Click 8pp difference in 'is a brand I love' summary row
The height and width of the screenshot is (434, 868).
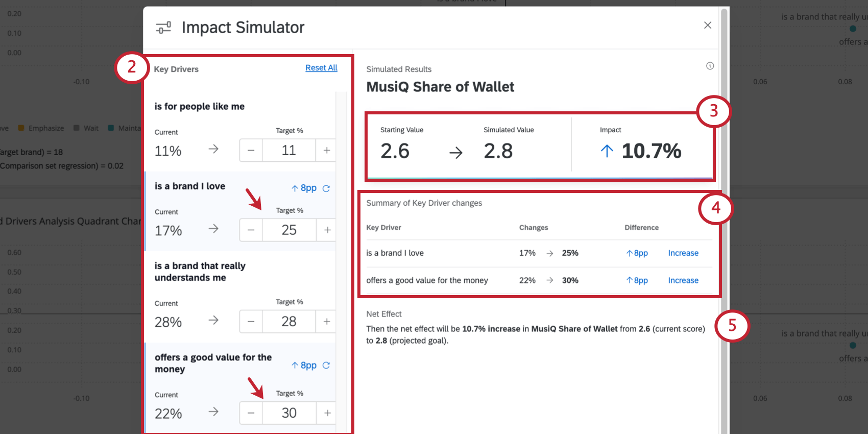(637, 253)
